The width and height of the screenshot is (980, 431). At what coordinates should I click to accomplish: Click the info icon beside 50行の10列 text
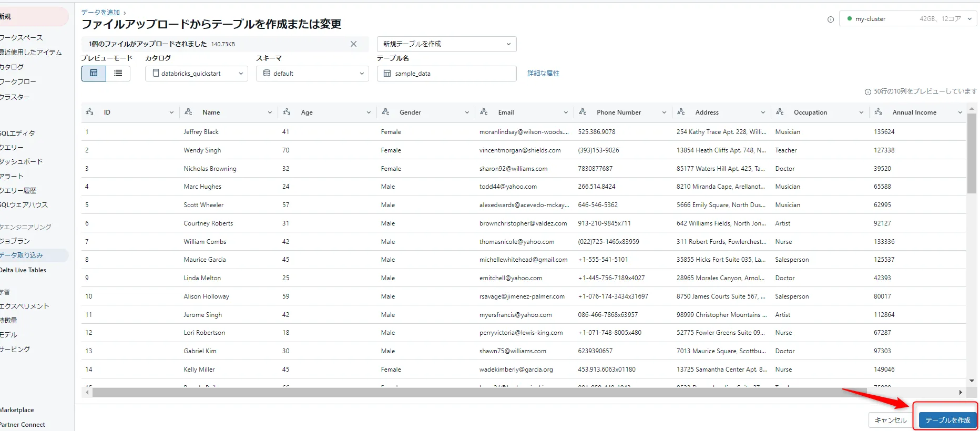pyautogui.click(x=868, y=92)
